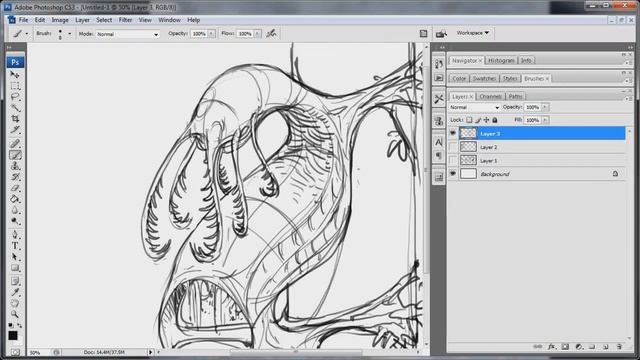
Task: Create a new layer
Action: [606, 347]
